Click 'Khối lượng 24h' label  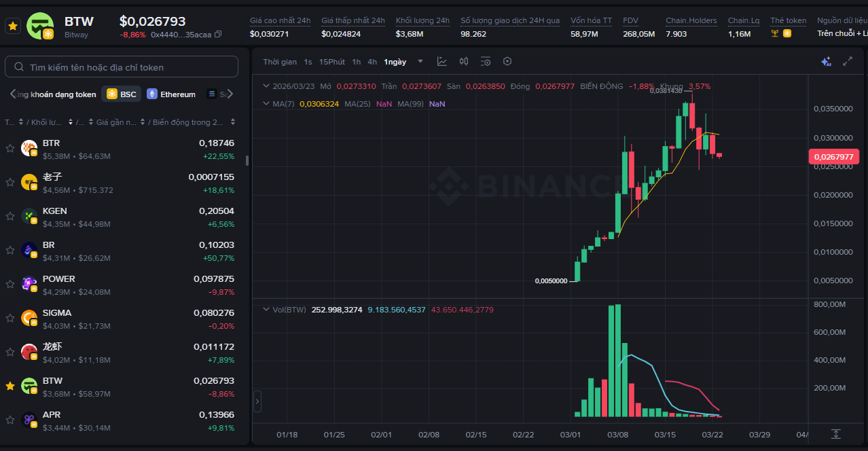tap(422, 21)
